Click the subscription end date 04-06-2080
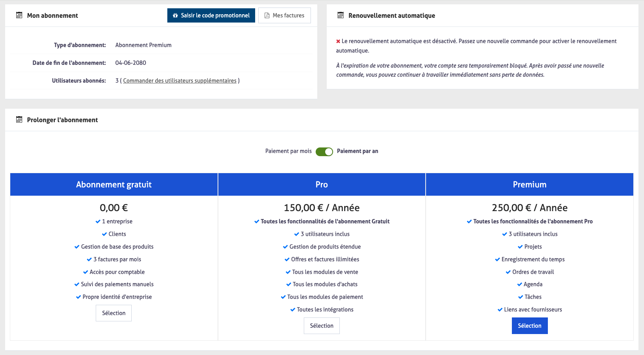This screenshot has width=644, height=355. pos(131,63)
